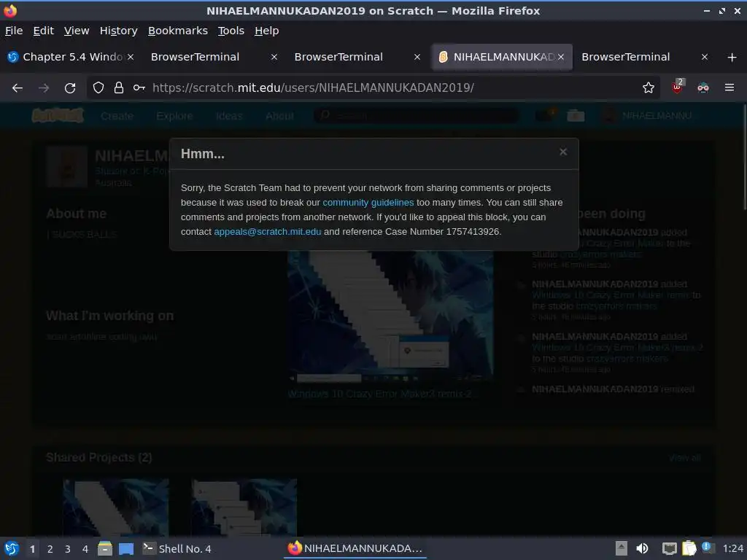Click the 1:24 clock
747x560 pixels.
coord(732,548)
